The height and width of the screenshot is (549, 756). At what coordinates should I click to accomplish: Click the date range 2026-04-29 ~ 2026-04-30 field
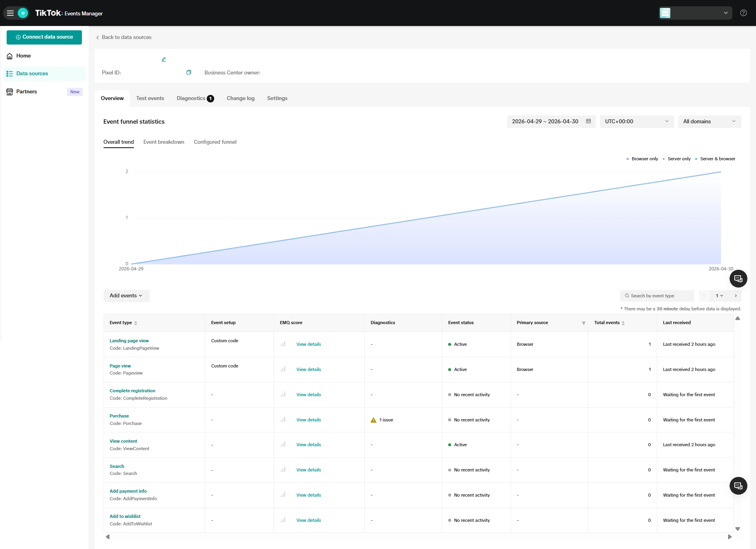551,122
